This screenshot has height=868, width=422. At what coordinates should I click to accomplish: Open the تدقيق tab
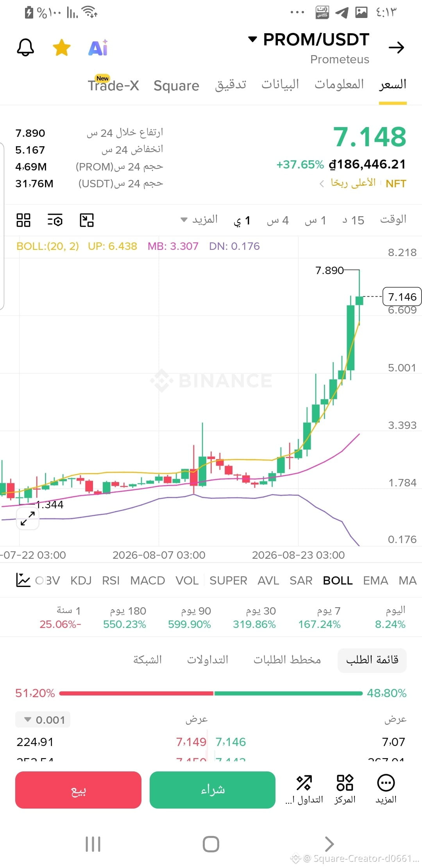[231, 84]
